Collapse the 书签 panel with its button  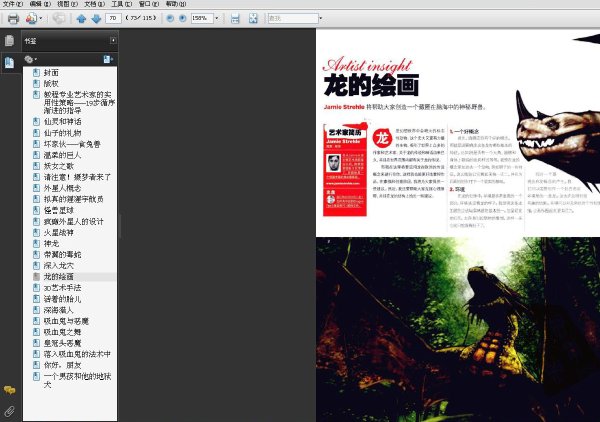[113, 40]
